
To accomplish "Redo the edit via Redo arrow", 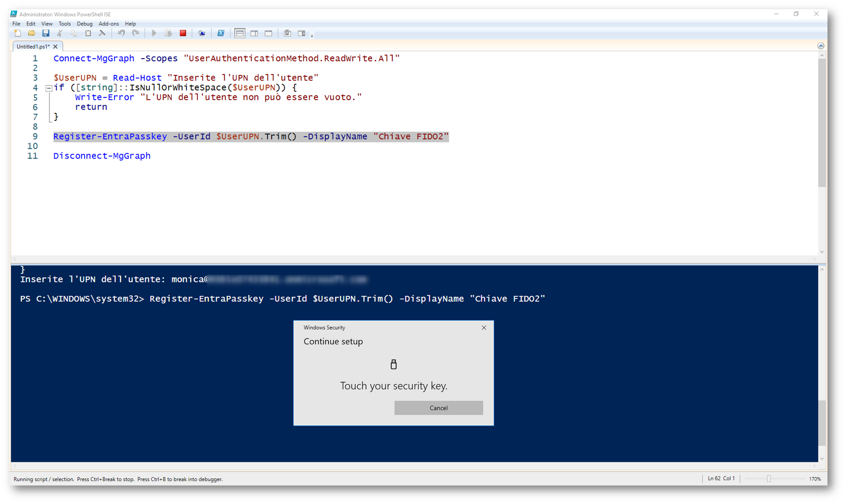I will point(136,33).
